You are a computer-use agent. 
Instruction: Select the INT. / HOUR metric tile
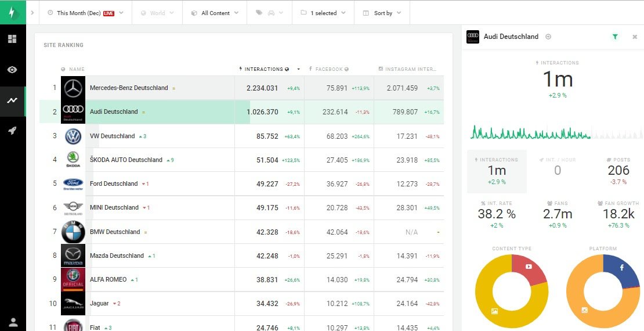pos(558,166)
